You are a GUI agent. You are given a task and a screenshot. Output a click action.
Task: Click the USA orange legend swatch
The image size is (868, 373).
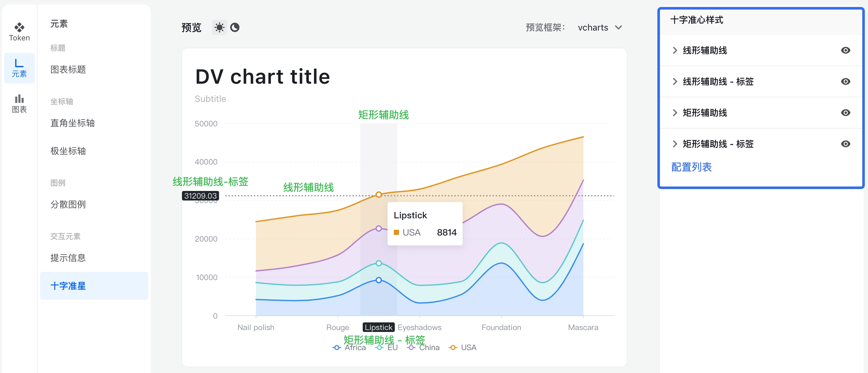coord(453,348)
